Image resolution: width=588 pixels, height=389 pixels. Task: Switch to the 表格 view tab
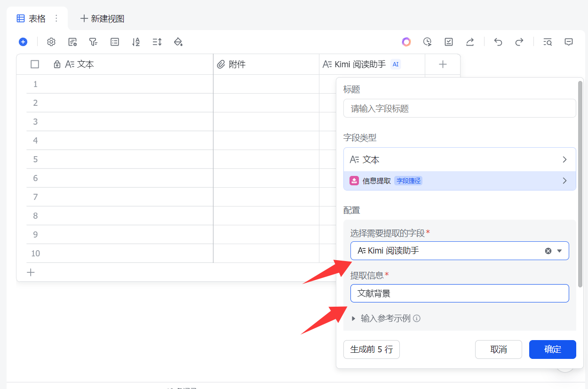tap(37, 18)
